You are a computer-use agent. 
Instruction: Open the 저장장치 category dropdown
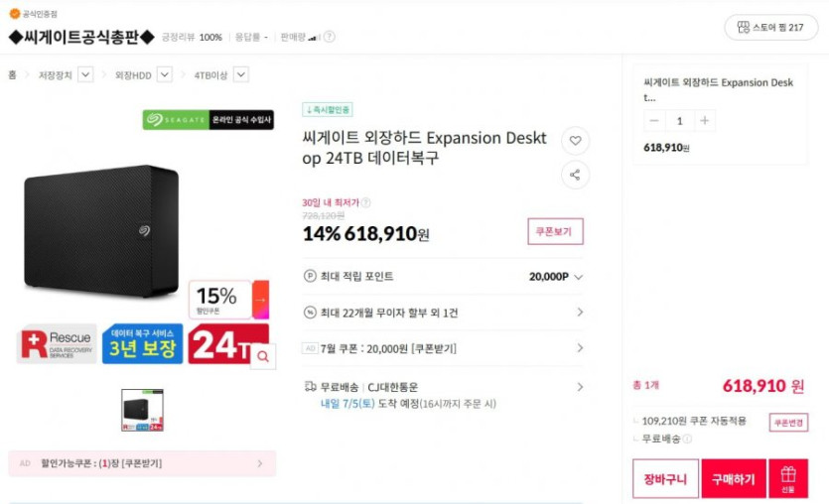(85, 74)
